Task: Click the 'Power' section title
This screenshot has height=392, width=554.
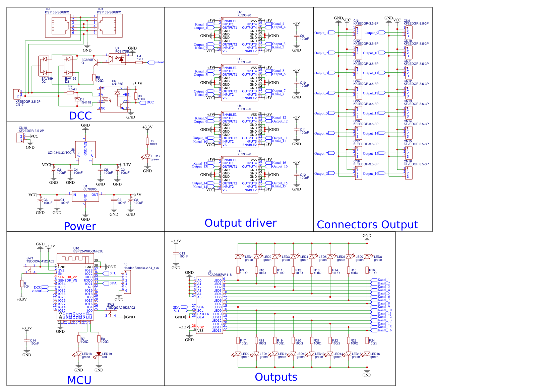Action: 80,226
